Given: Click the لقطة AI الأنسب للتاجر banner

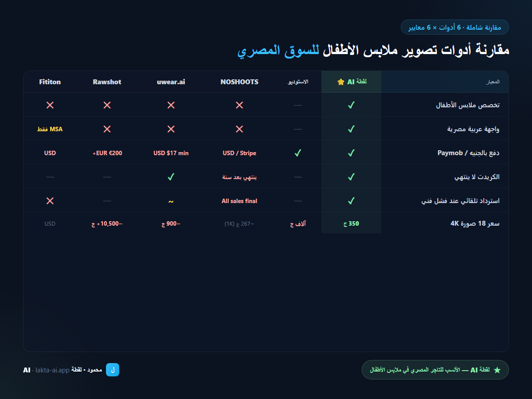Looking at the screenshot, I should [x=435, y=370].
